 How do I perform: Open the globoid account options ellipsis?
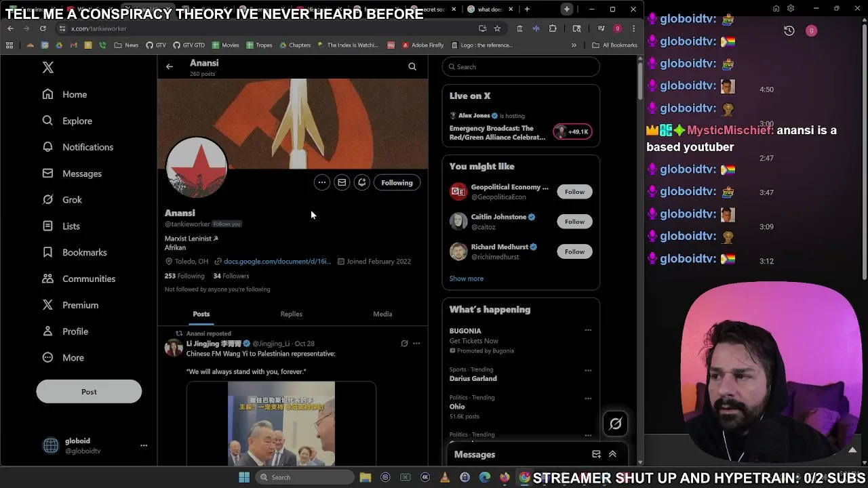click(144, 445)
